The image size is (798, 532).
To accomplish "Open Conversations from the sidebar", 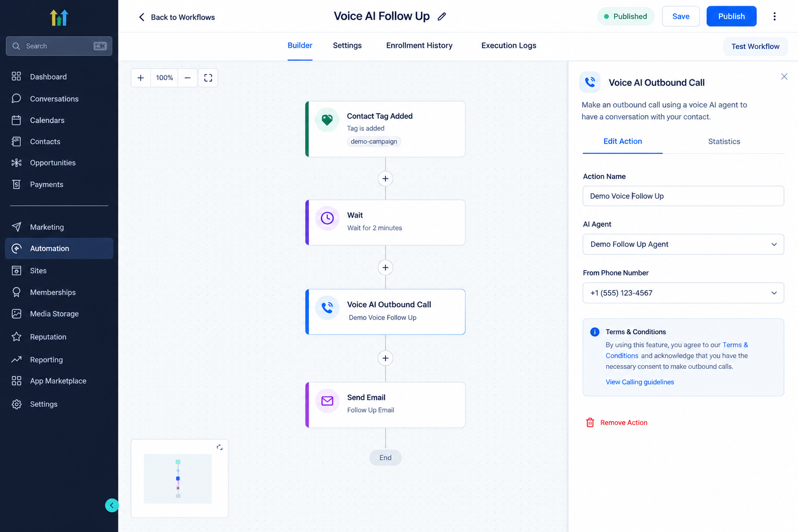I will point(59,99).
